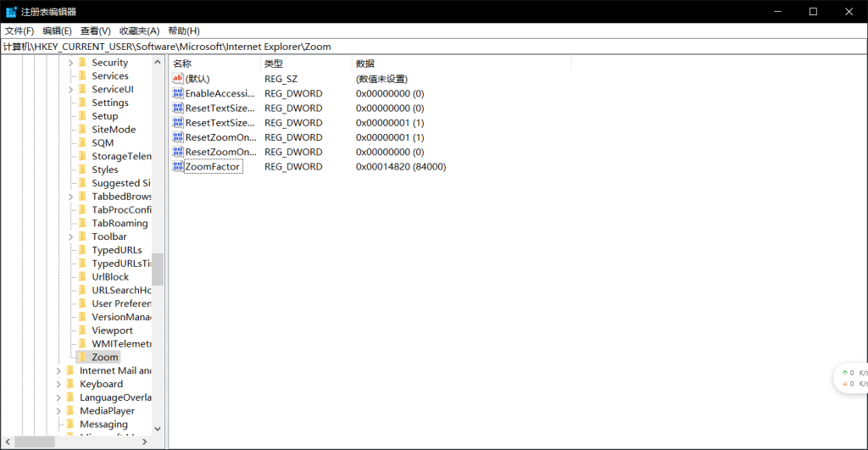The width and height of the screenshot is (868, 450).
Task: Click the MediaPlayer folder icon
Action: click(71, 411)
